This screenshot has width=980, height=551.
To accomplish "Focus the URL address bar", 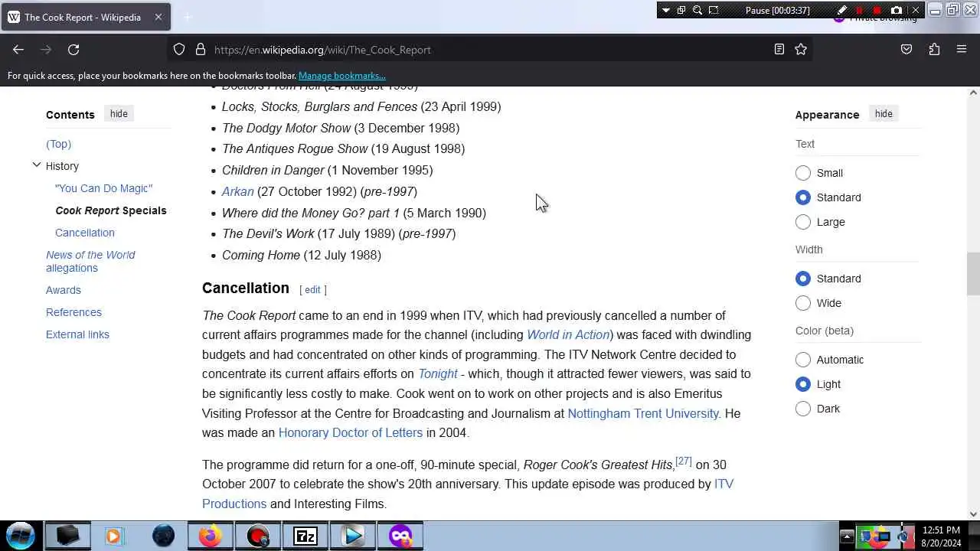I will pyautogui.click(x=490, y=50).
